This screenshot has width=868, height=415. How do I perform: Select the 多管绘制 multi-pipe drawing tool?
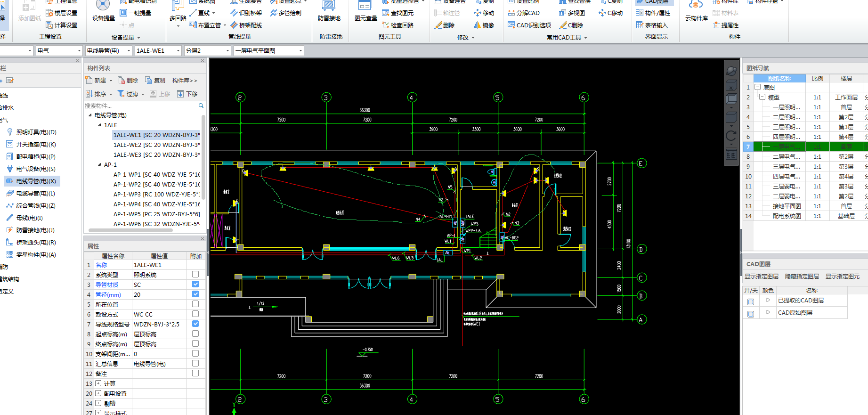tap(286, 13)
